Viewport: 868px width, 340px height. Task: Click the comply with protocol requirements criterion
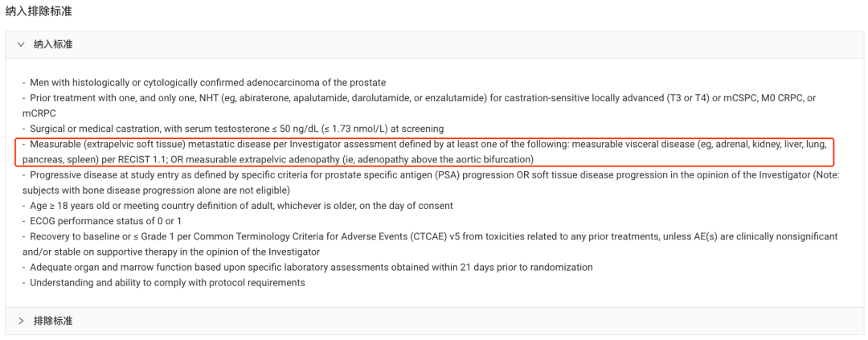[x=167, y=283]
